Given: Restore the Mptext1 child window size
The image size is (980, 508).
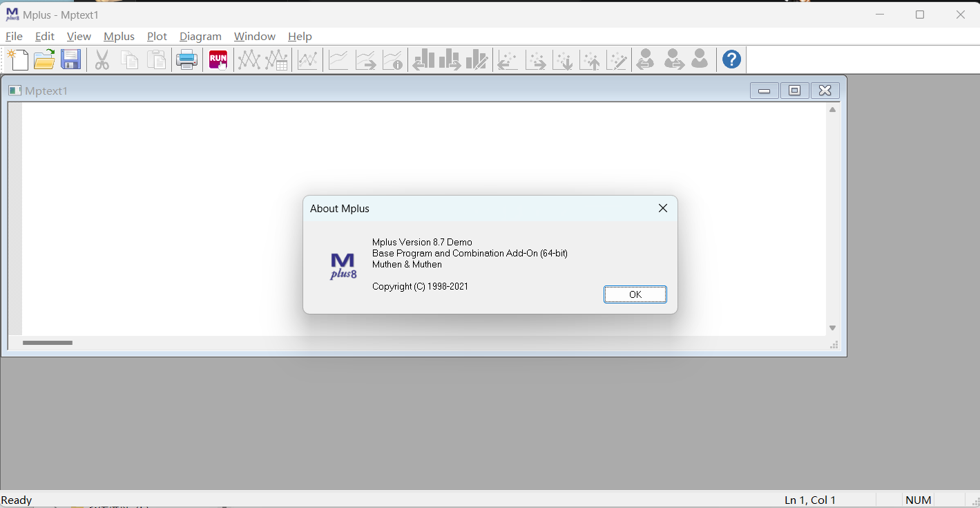Looking at the screenshot, I should (794, 91).
